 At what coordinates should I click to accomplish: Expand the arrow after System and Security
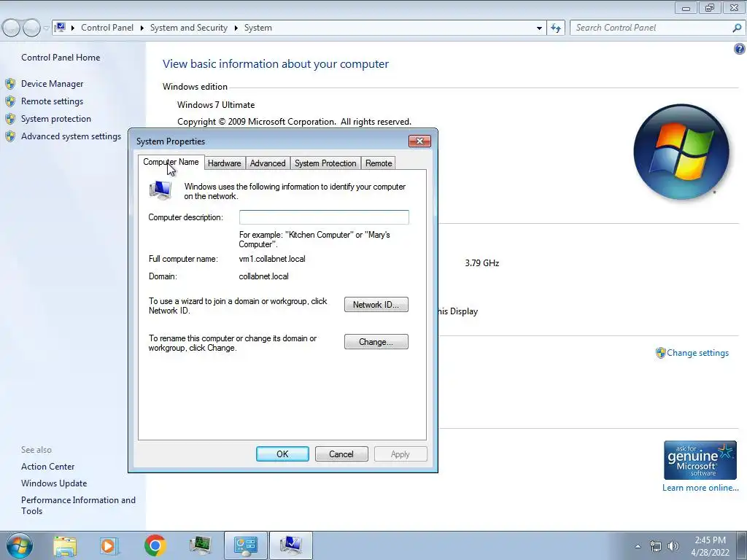(236, 28)
